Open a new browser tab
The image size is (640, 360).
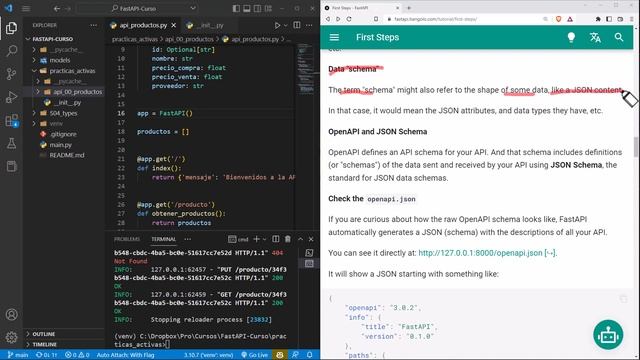point(409,8)
